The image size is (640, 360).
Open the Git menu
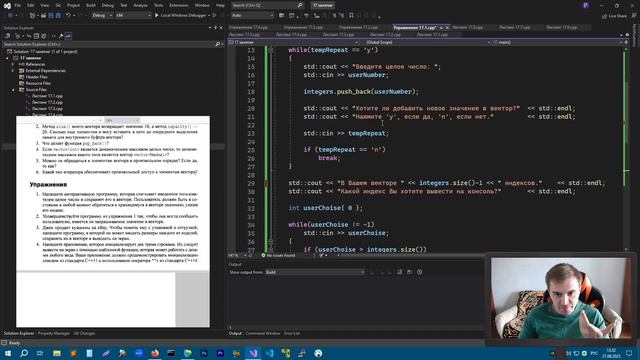pyautogui.click(x=58, y=5)
